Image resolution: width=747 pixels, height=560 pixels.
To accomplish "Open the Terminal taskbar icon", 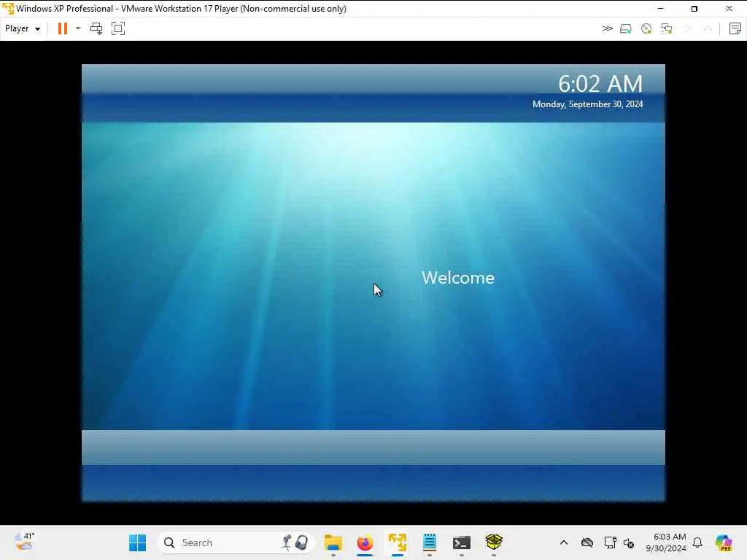I will pos(462,542).
